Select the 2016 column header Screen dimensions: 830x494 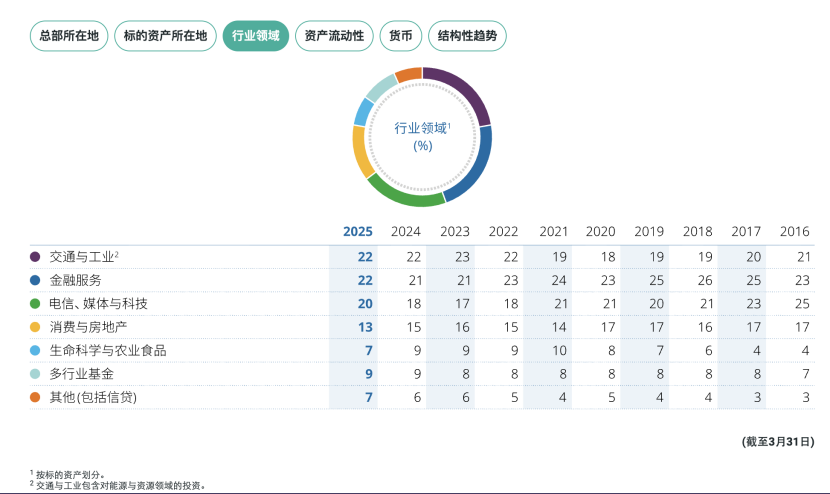794,231
